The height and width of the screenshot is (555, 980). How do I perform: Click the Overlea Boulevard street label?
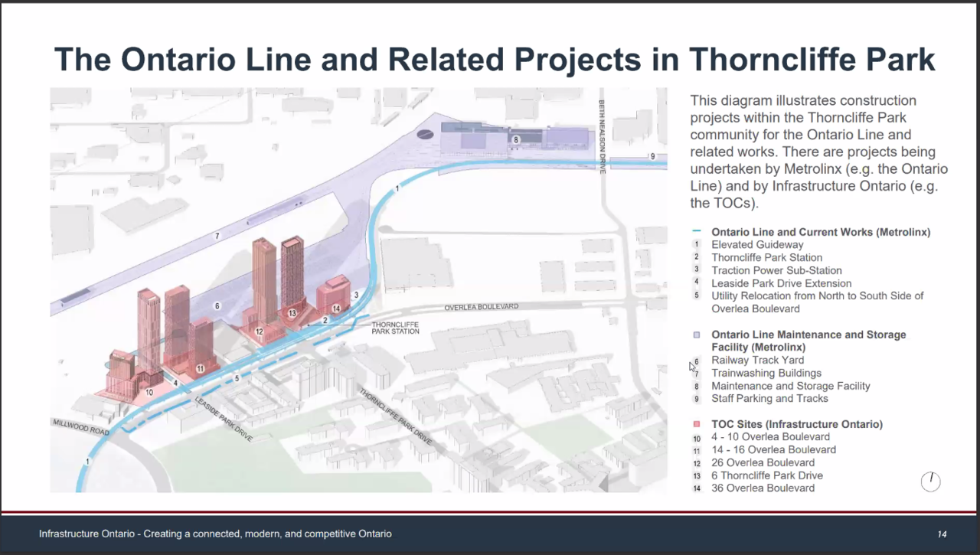click(482, 307)
